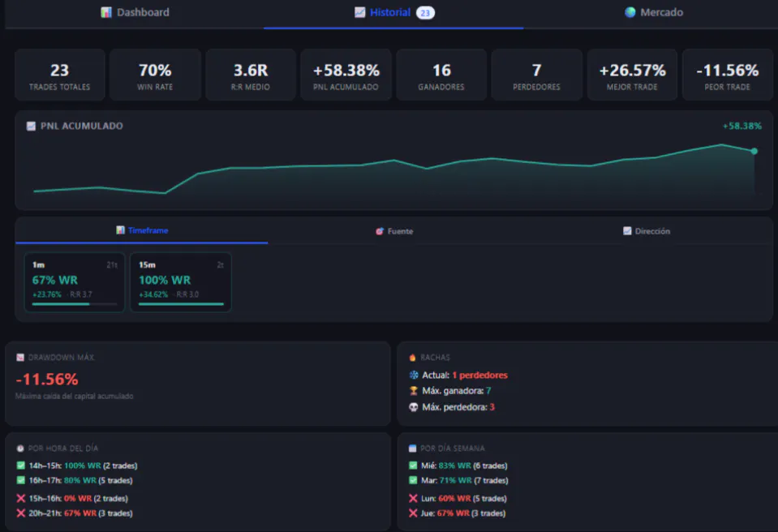This screenshot has height=532, width=778.
Task: Click the Por Hora del Día clock icon
Action: (x=20, y=448)
